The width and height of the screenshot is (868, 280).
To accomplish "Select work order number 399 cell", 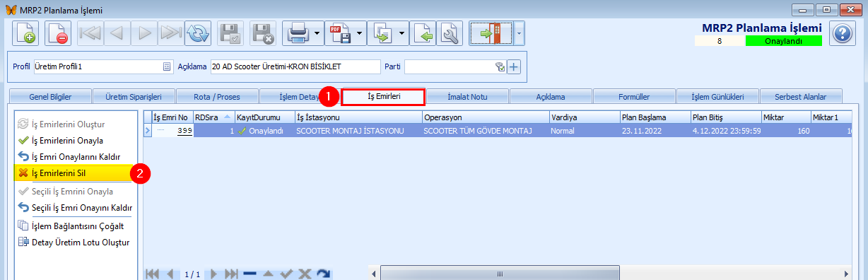I will (x=172, y=130).
